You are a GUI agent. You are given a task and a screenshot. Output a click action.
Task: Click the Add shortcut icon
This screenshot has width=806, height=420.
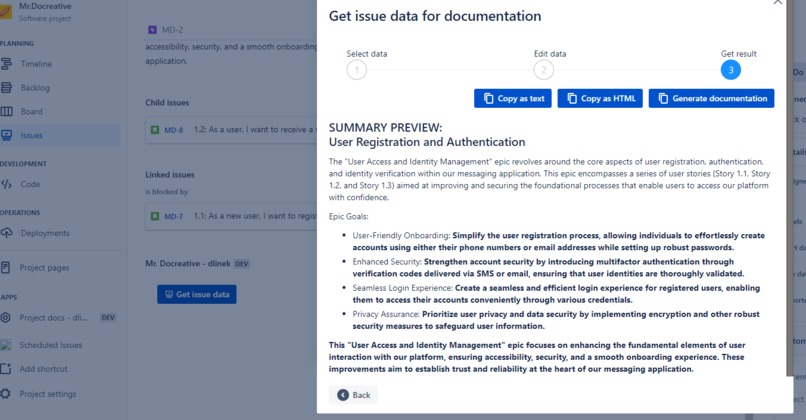pyautogui.click(x=6, y=369)
